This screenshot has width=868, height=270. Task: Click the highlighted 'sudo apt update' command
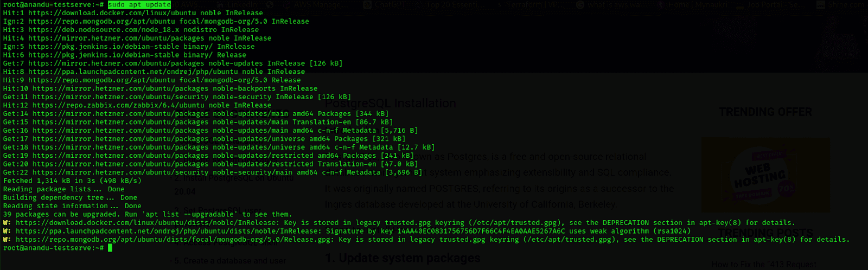pyautogui.click(x=139, y=5)
